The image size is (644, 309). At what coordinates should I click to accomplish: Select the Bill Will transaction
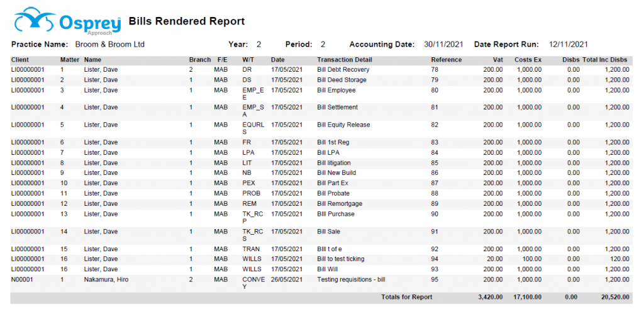click(328, 269)
